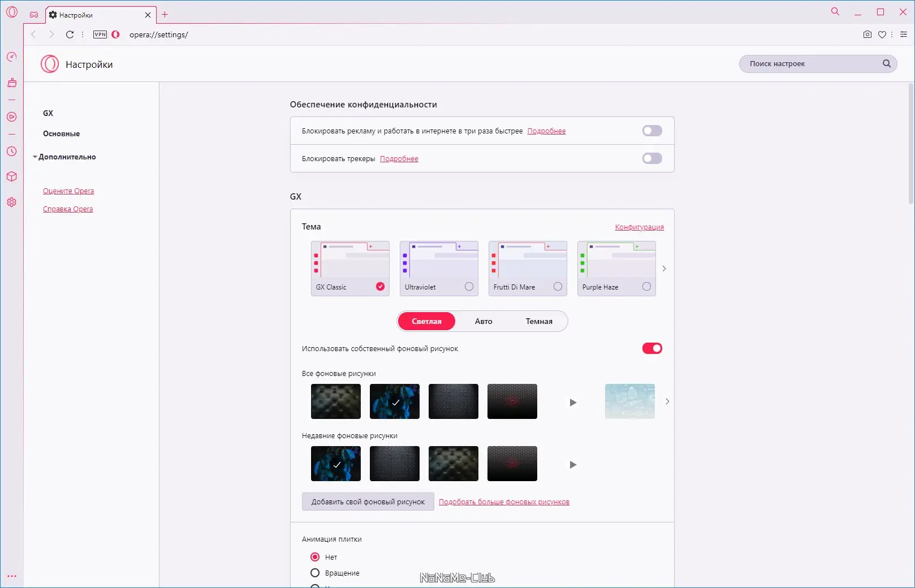Open Extensions cube in sidebar
Viewport: 915px width, 588px height.
[x=12, y=176]
